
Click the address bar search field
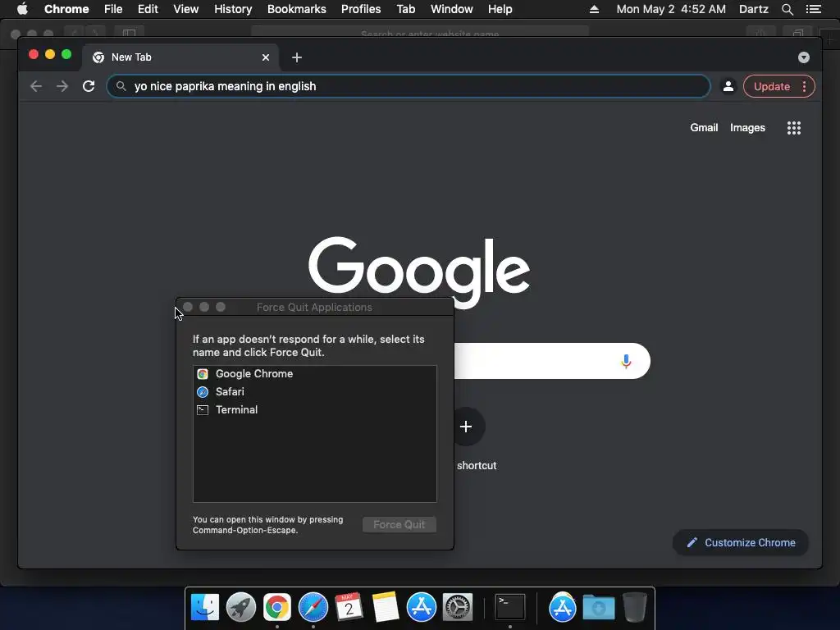(x=409, y=86)
